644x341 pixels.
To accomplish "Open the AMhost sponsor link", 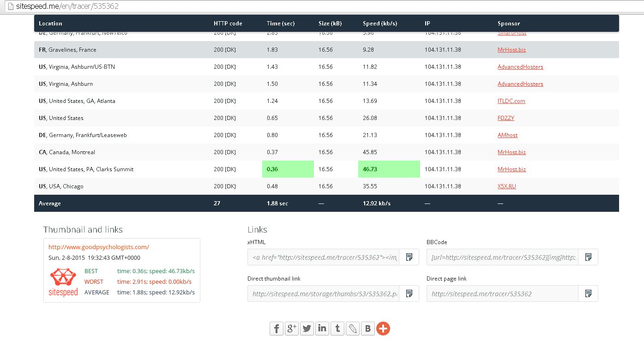I will coord(507,135).
